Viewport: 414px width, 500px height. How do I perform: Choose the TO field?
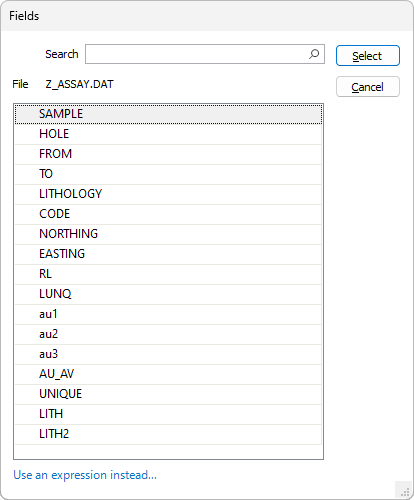pos(168,174)
